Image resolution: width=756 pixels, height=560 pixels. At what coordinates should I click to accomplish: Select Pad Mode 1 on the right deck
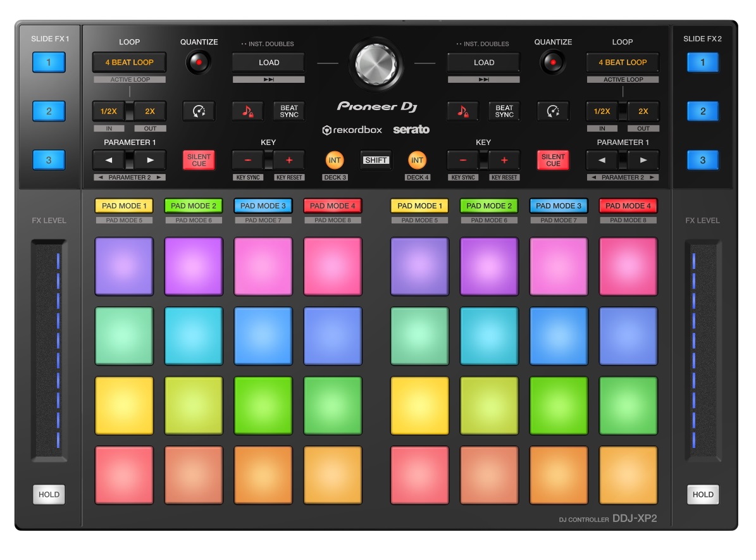pyautogui.click(x=419, y=206)
